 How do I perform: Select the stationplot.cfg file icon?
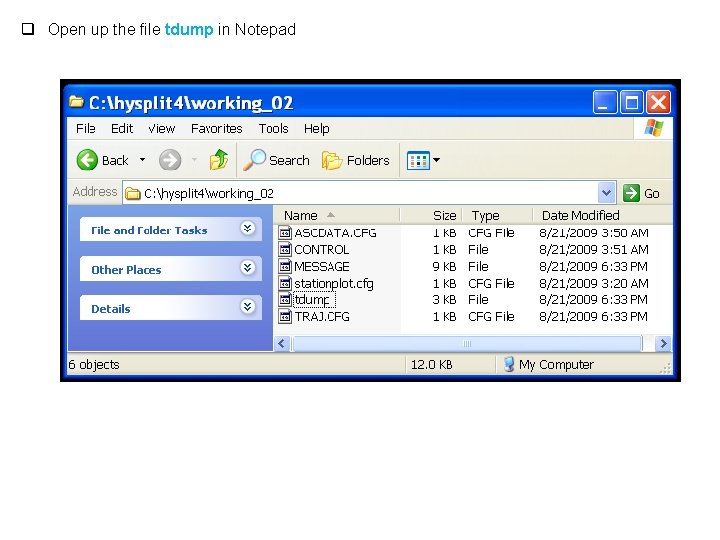pos(285,283)
